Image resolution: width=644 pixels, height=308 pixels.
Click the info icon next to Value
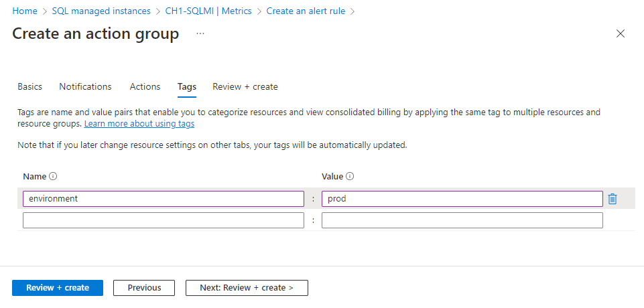click(350, 177)
